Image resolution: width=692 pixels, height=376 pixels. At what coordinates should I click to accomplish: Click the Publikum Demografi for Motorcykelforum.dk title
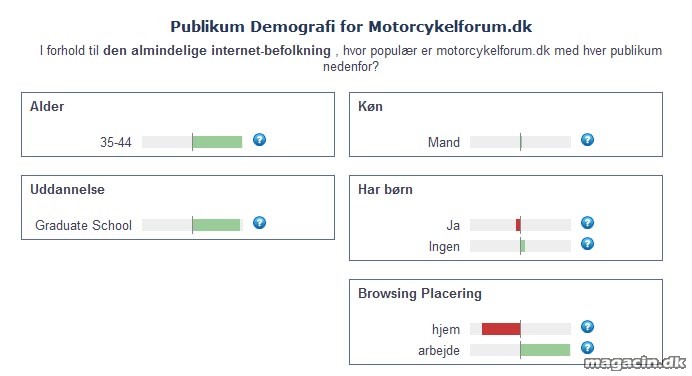coord(351,26)
